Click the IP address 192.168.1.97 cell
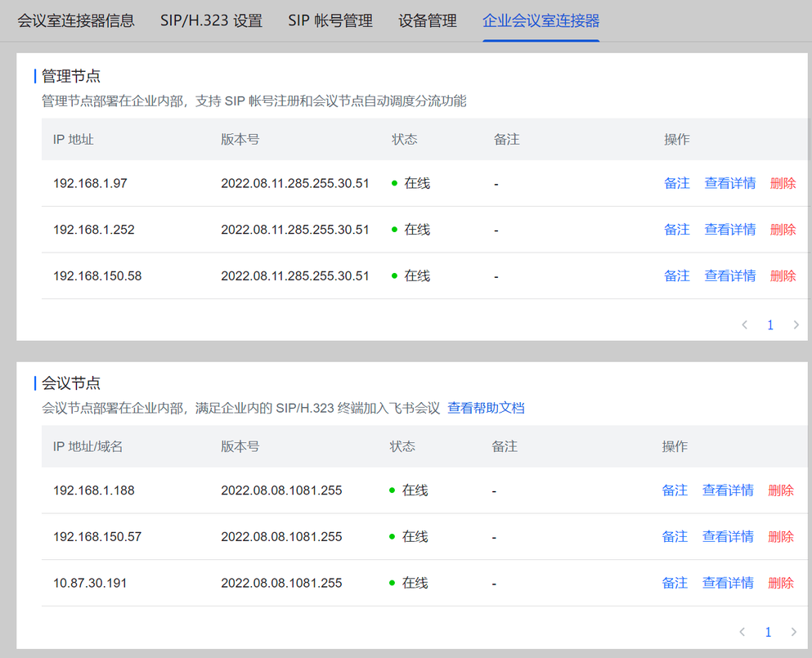812x658 pixels. pos(90,183)
